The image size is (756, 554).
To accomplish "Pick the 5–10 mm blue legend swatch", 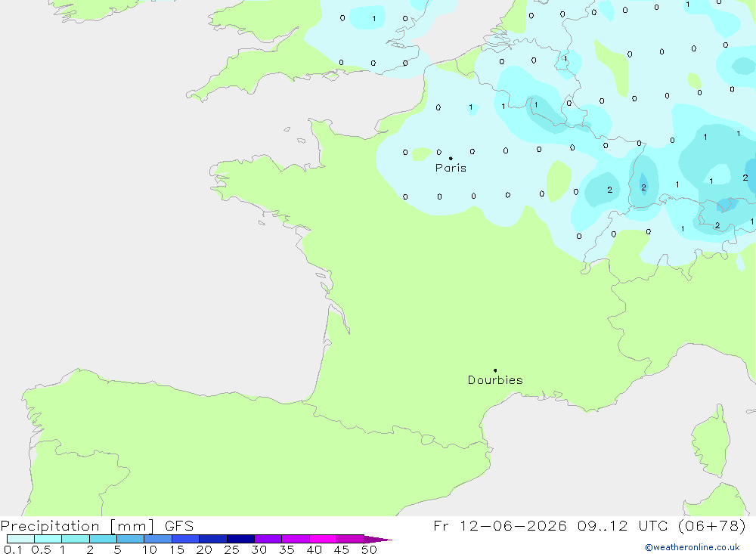I will tap(131, 539).
